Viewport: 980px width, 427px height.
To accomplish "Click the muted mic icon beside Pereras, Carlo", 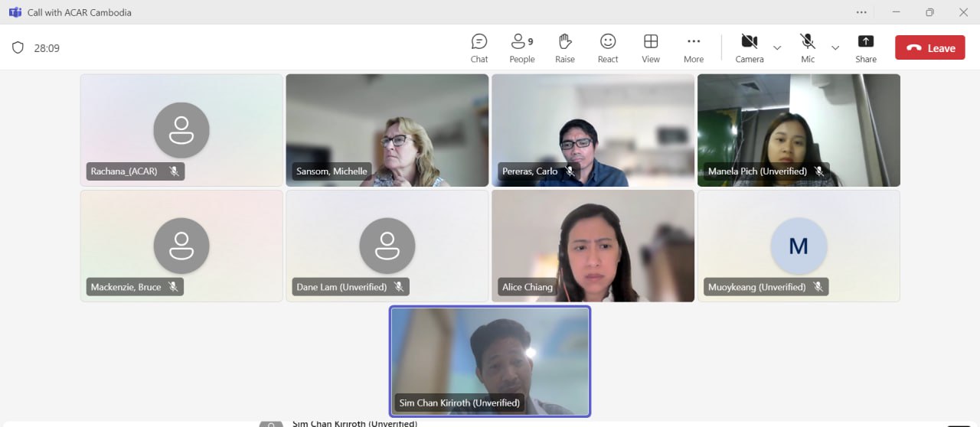I will pyautogui.click(x=570, y=171).
